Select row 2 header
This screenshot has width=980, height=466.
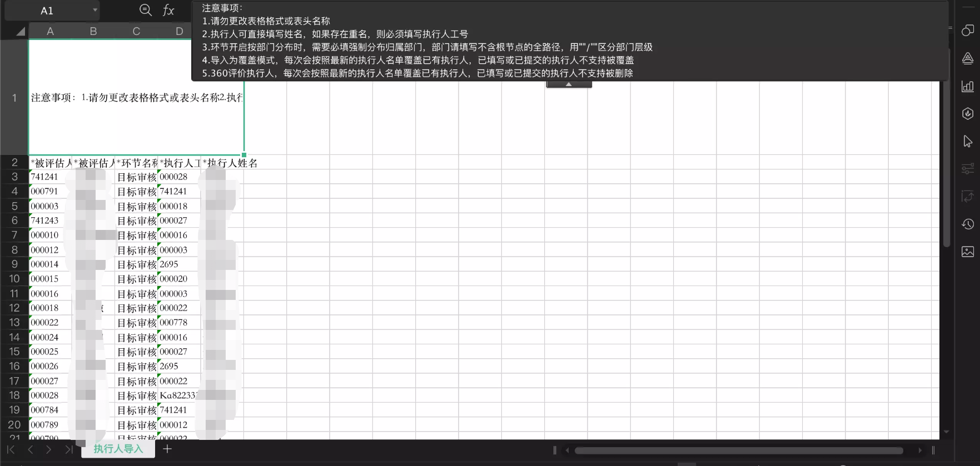[14, 163]
